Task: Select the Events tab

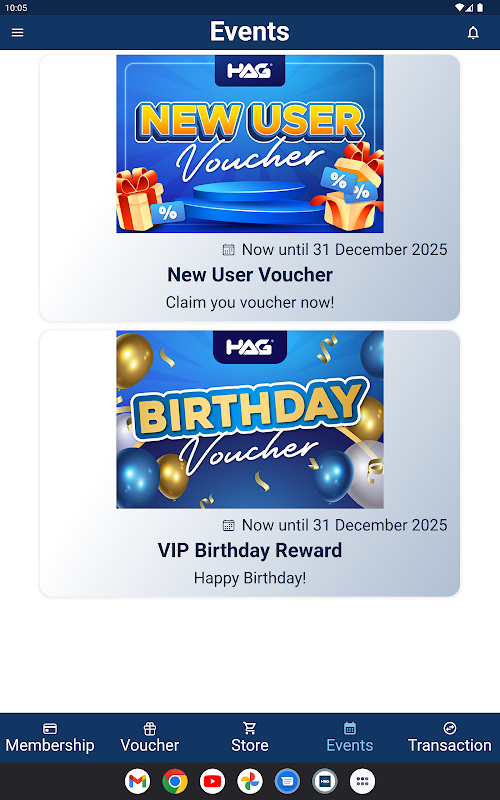Action: pyautogui.click(x=349, y=738)
